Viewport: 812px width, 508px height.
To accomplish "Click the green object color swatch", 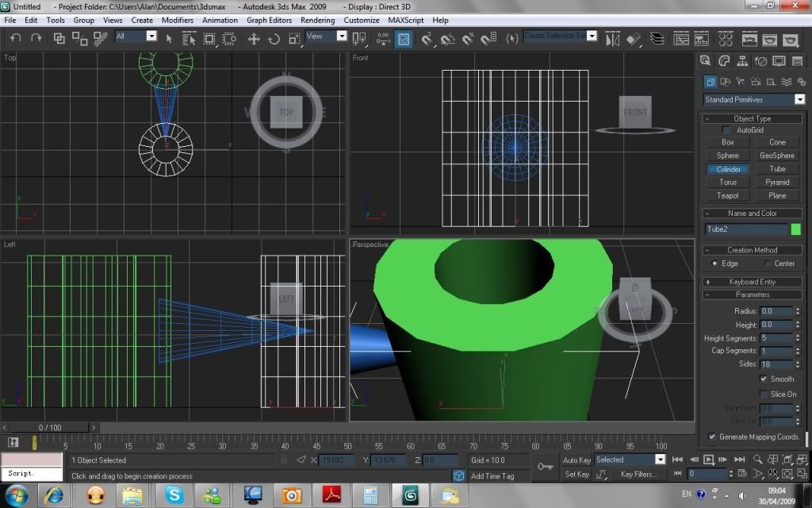I will click(795, 229).
